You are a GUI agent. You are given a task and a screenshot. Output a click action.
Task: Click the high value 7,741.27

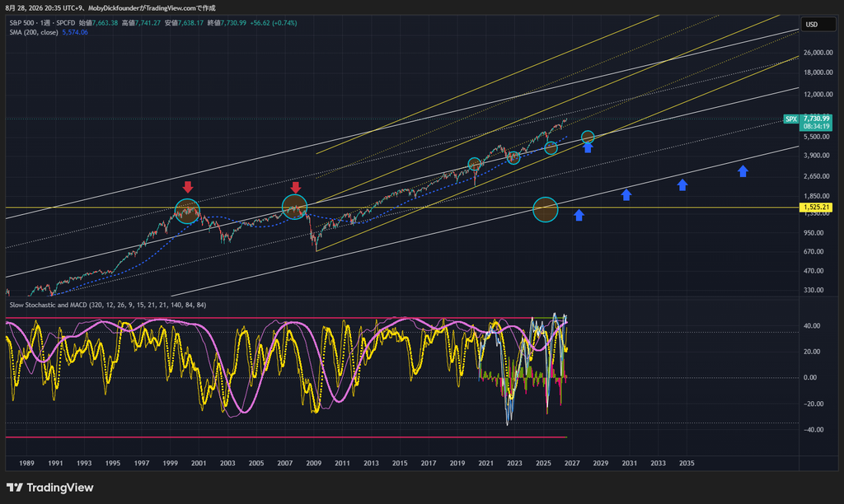coord(147,23)
